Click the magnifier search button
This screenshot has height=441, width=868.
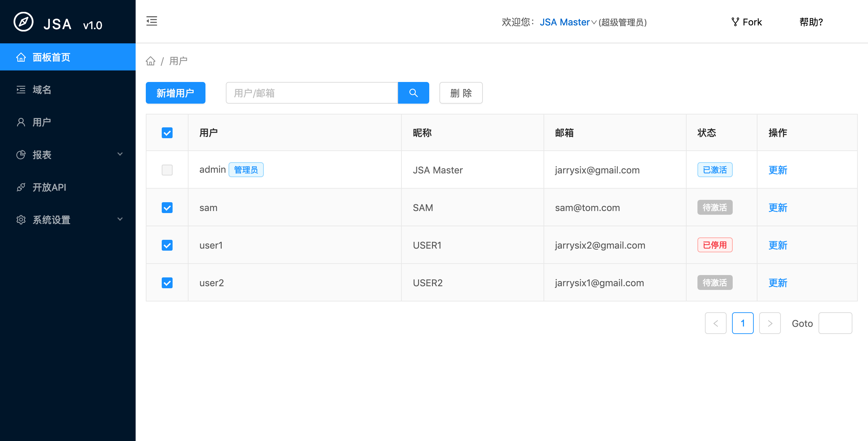(413, 93)
